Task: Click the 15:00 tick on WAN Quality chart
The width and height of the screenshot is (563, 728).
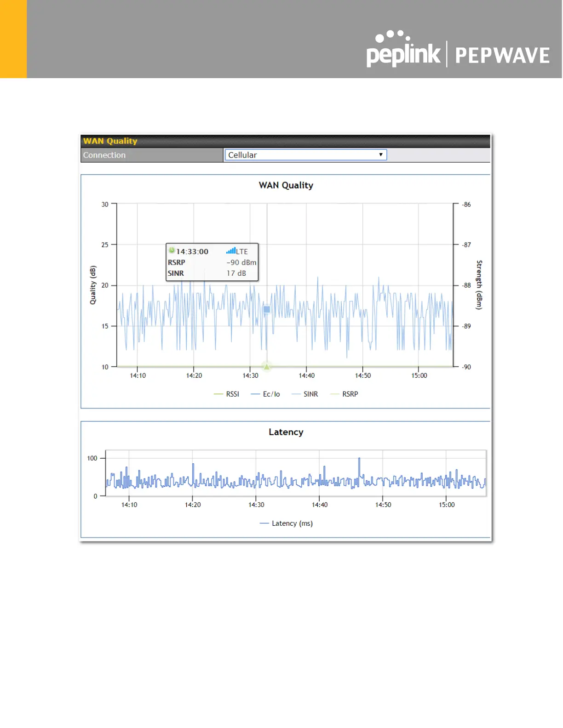Action: (x=419, y=375)
